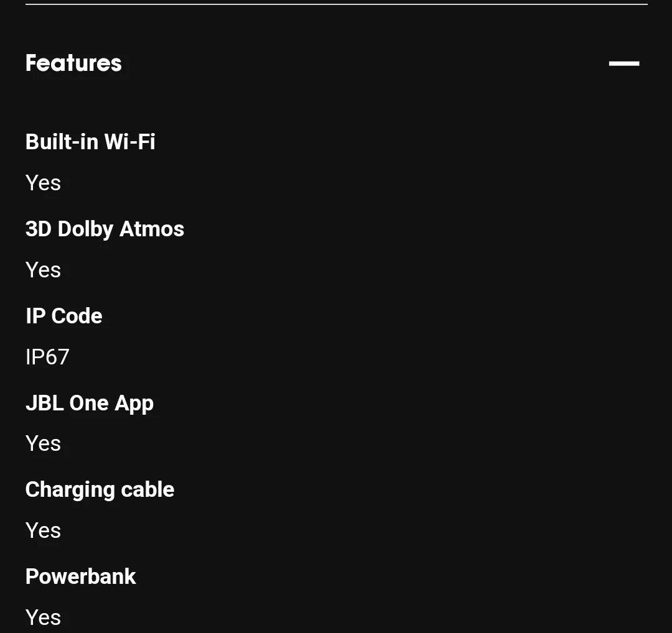Click the word Atmos in the feature list
Viewport: 672px width, 633px height.
click(x=152, y=229)
